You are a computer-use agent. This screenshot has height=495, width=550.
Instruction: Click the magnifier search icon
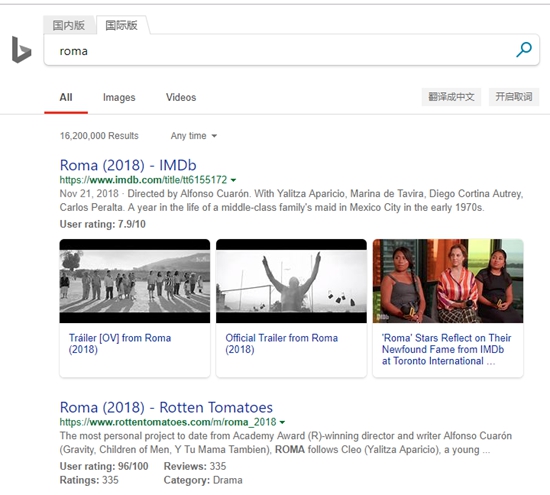point(524,49)
